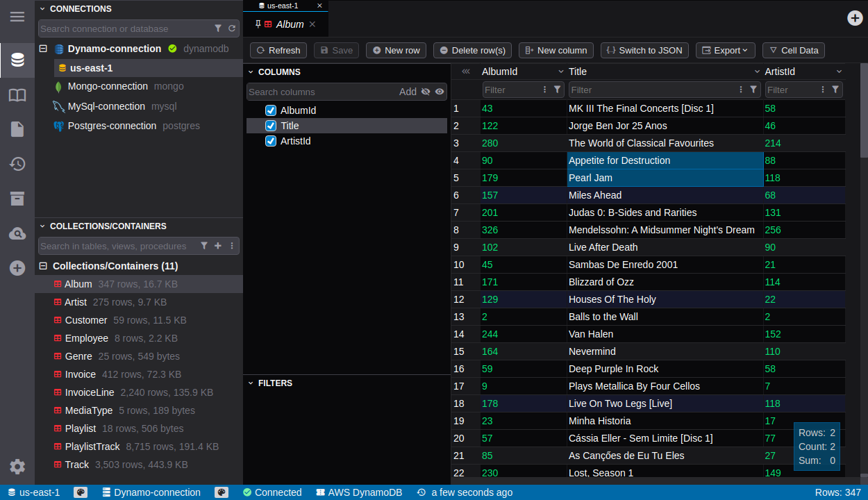
Task: Switch to the Album tab
Action: (290, 24)
